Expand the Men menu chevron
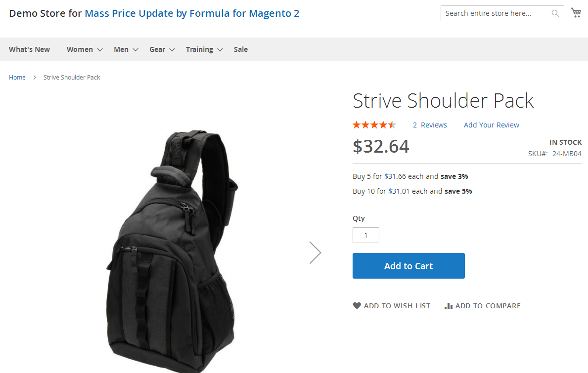 [x=136, y=50]
